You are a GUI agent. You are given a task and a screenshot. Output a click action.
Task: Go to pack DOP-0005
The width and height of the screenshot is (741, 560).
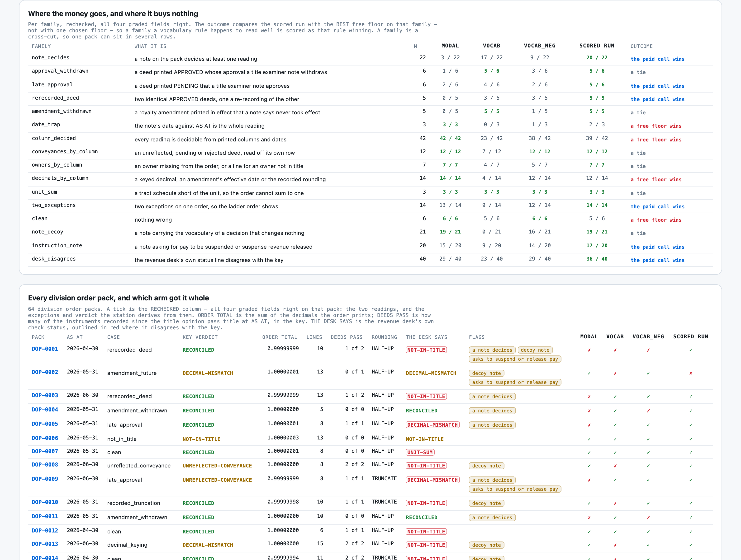(45, 424)
